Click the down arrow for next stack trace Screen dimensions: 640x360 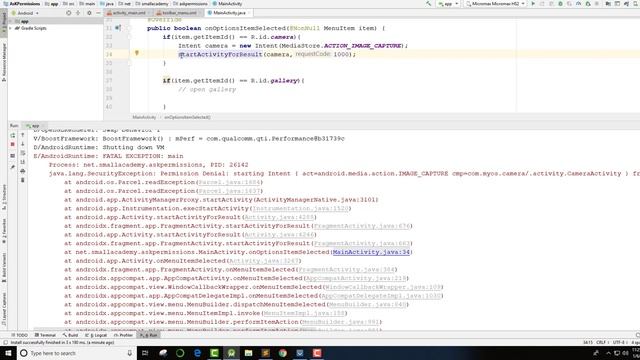pos(22,144)
